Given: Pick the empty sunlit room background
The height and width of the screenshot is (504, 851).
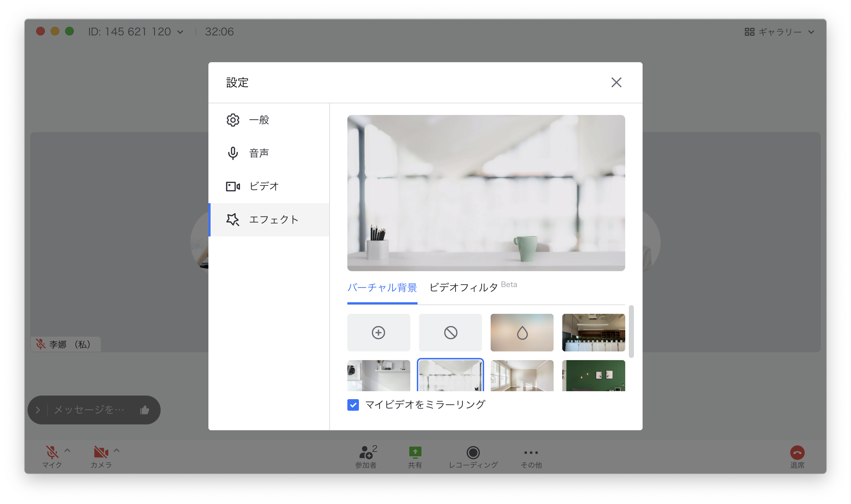Looking at the screenshot, I should (522, 375).
